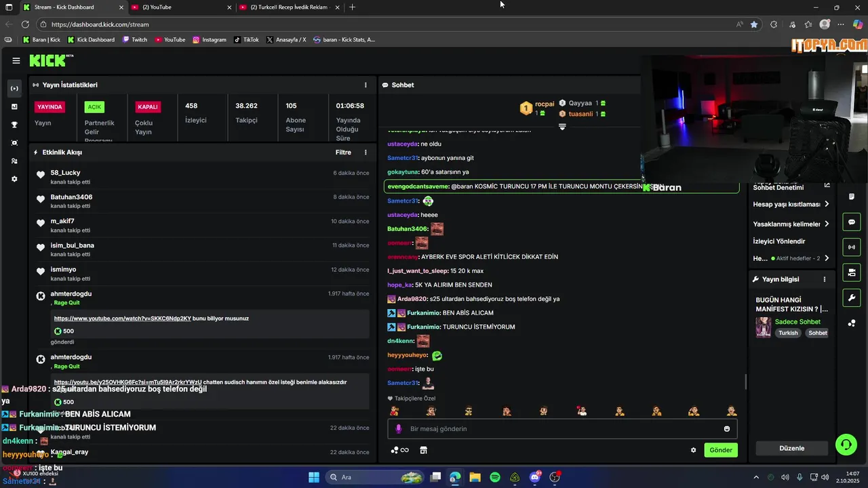Click the stream category thumbnail image
This screenshot has height=488, width=868.
click(763, 327)
